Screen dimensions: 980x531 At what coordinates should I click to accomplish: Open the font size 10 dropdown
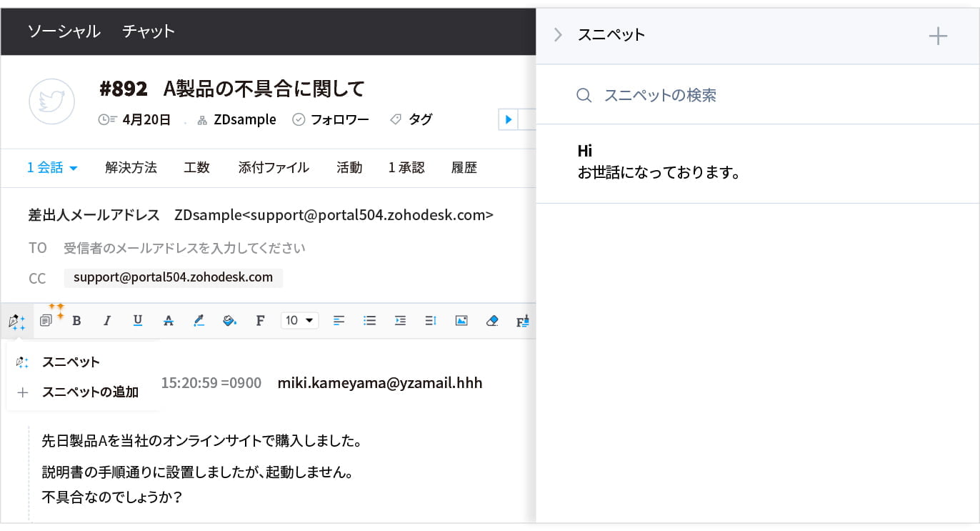[300, 321]
